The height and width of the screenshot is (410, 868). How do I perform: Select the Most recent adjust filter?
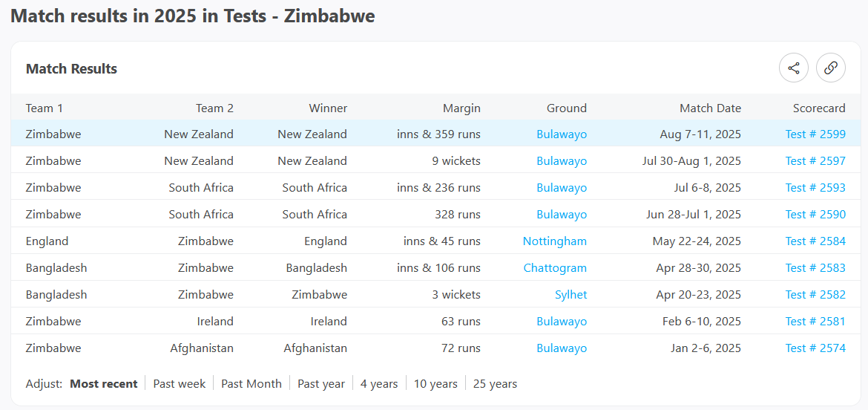point(104,384)
